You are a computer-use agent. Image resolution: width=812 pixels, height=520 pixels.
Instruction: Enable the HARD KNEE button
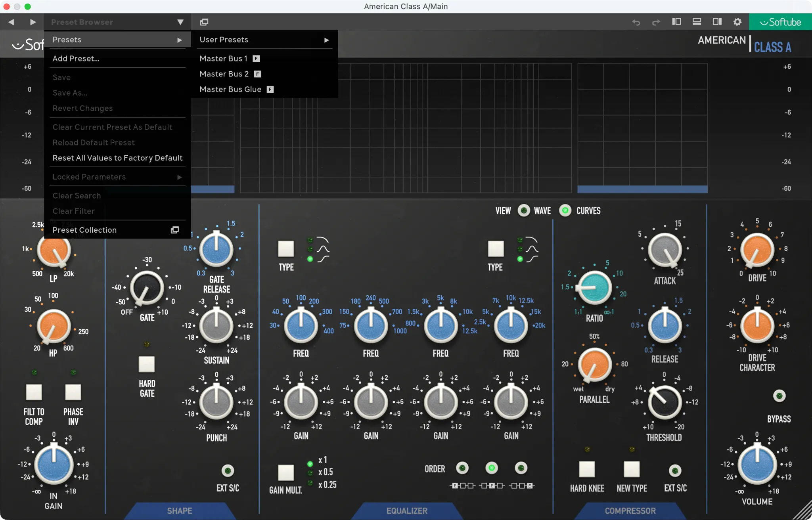click(587, 469)
